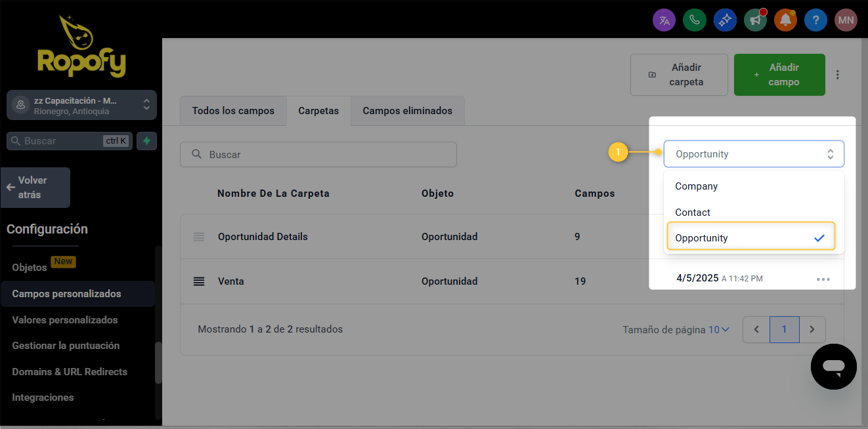
Task: Open the orange notifications bell
Action: (785, 20)
